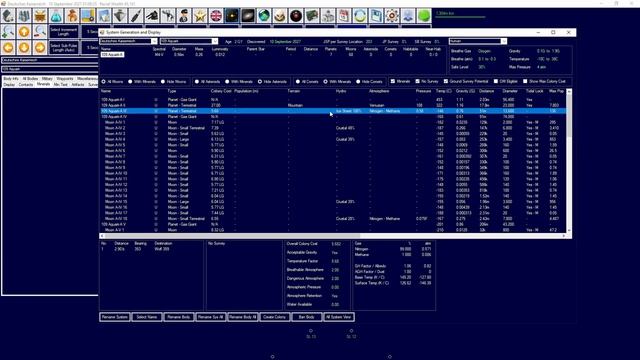Open the System View star icon

pyautogui.click(x=232, y=16)
